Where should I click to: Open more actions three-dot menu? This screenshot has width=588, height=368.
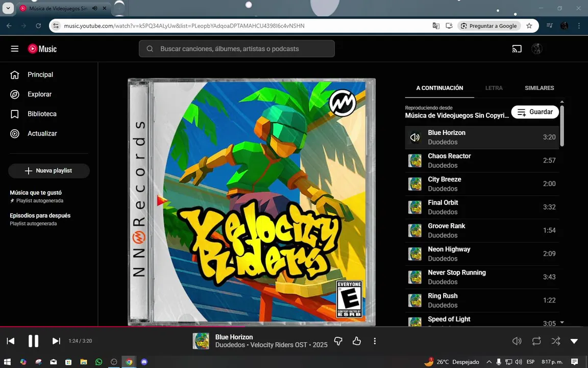375,341
